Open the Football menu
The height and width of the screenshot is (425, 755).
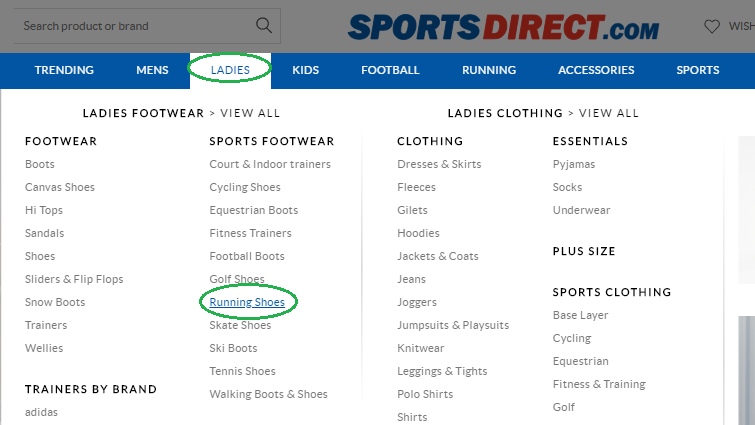coord(390,70)
